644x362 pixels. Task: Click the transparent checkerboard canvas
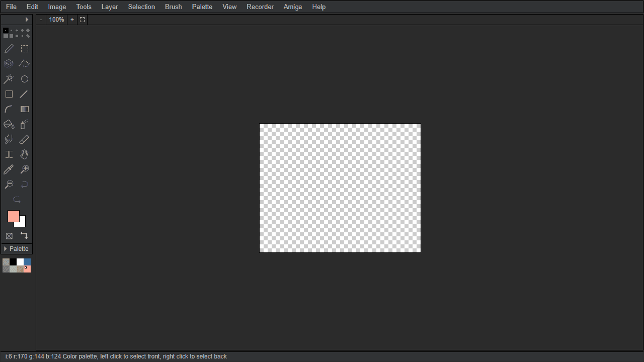pos(340,188)
